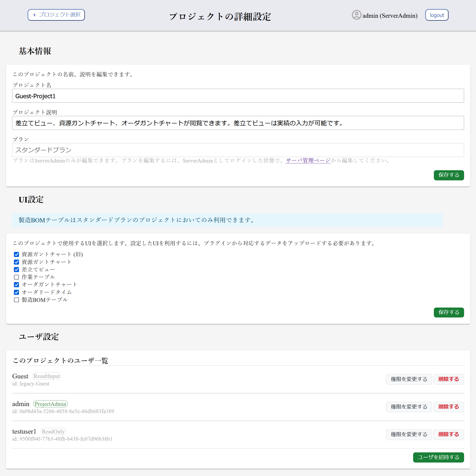Change permissions for testuser1
476x476 pixels.
pos(409,434)
